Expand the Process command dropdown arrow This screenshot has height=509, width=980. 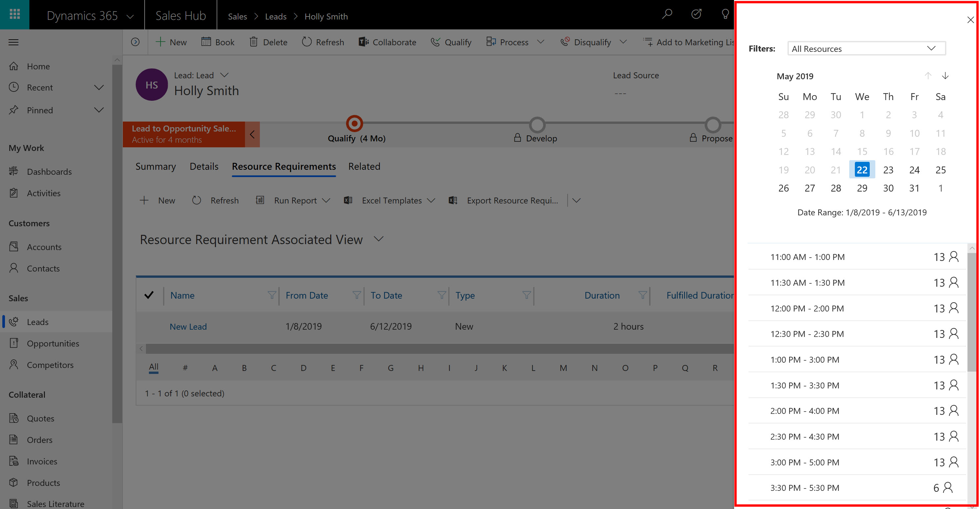click(540, 42)
